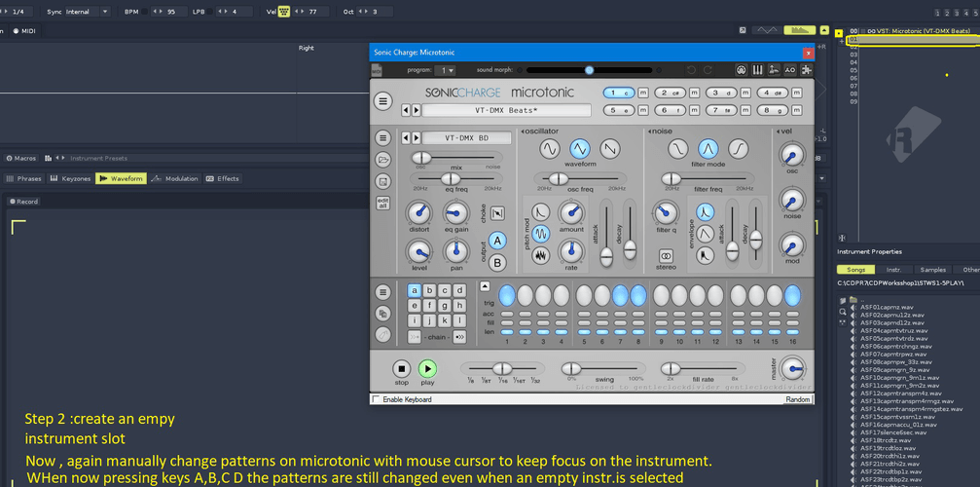Click the stop button in Microtonic
The height and width of the screenshot is (487, 980).
pyautogui.click(x=401, y=368)
